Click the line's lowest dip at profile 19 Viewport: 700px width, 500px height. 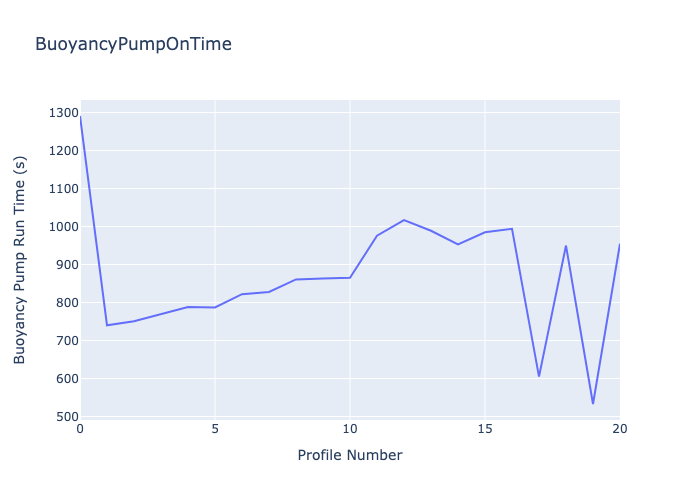pyautogui.click(x=593, y=404)
